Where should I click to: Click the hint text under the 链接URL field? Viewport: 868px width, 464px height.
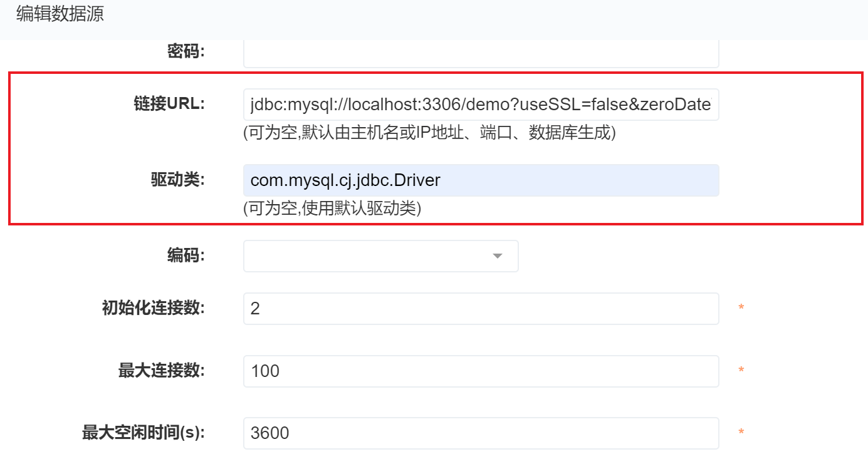429,133
